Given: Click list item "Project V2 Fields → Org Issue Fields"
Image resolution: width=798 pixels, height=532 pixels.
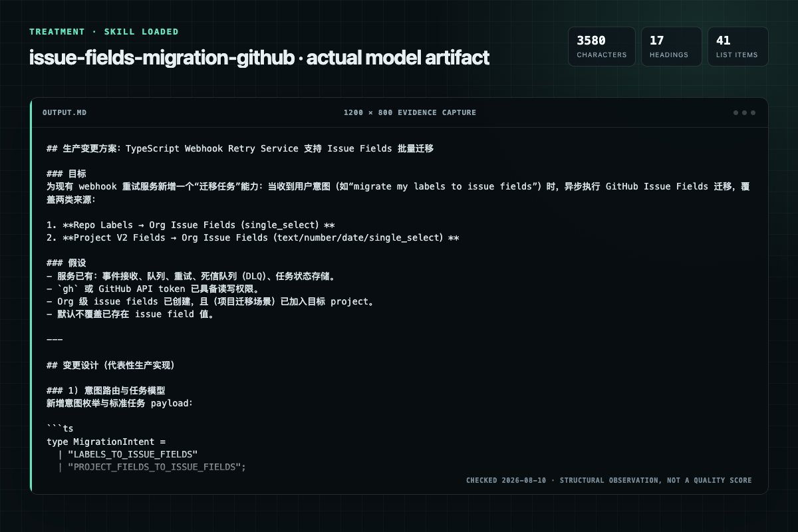Looking at the screenshot, I should click(x=253, y=237).
